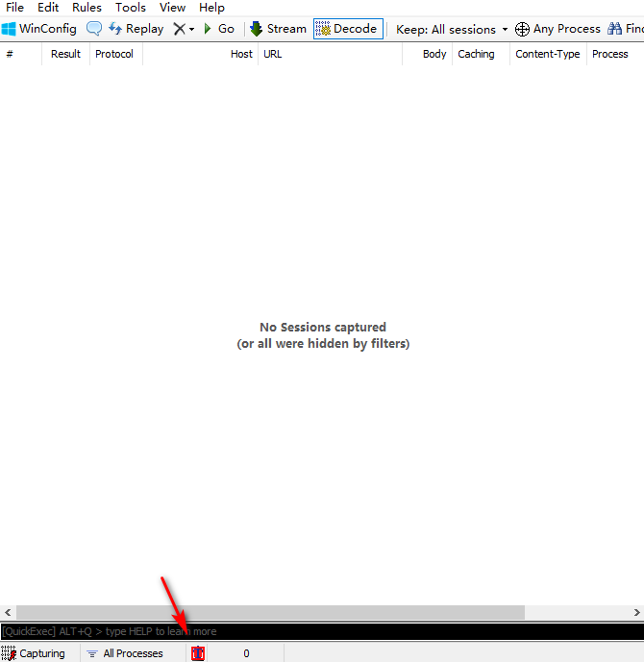
Task: Sort by the Host column header
Action: pos(200,54)
